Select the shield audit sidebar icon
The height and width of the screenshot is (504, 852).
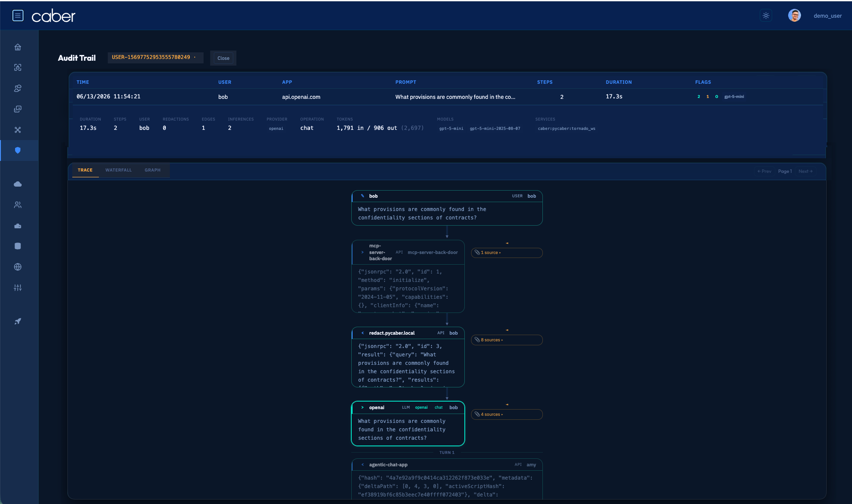coord(18,150)
